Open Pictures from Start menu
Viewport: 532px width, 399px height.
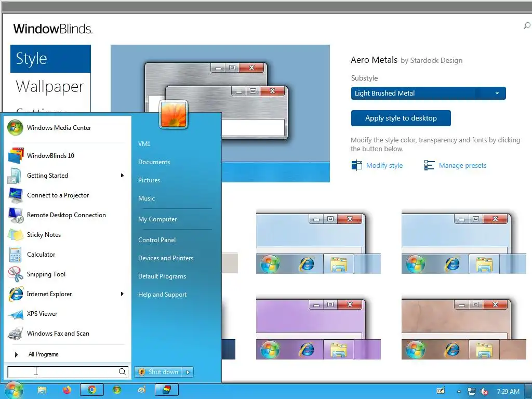click(x=149, y=180)
